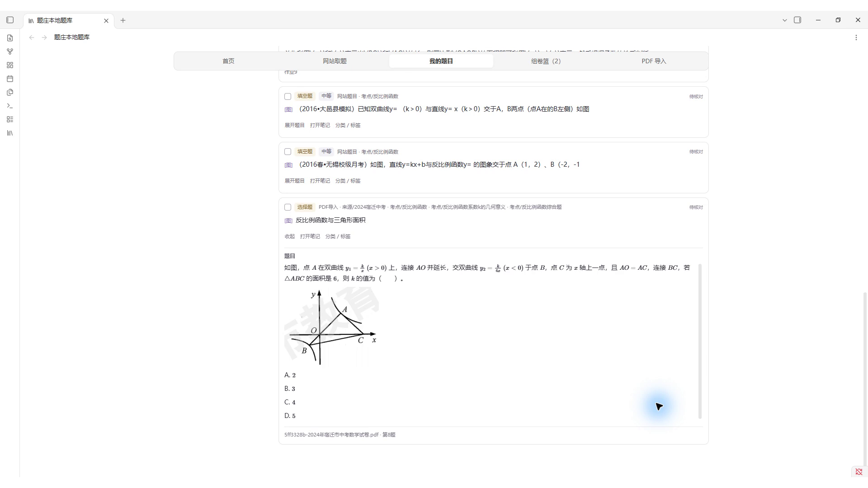Open graph view from the ribbon
Screen dimensions: 868x488
(10, 52)
